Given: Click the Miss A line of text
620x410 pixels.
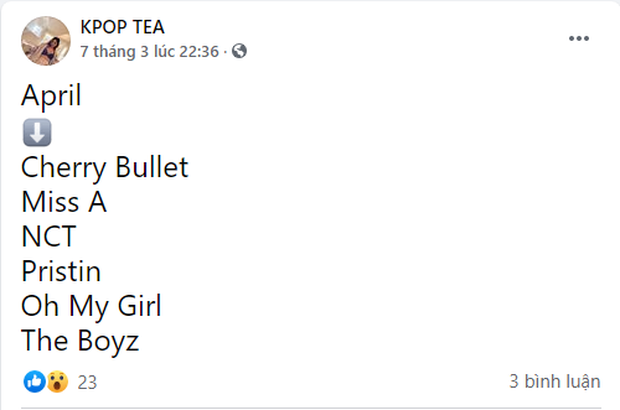Looking at the screenshot, I should (63, 202).
